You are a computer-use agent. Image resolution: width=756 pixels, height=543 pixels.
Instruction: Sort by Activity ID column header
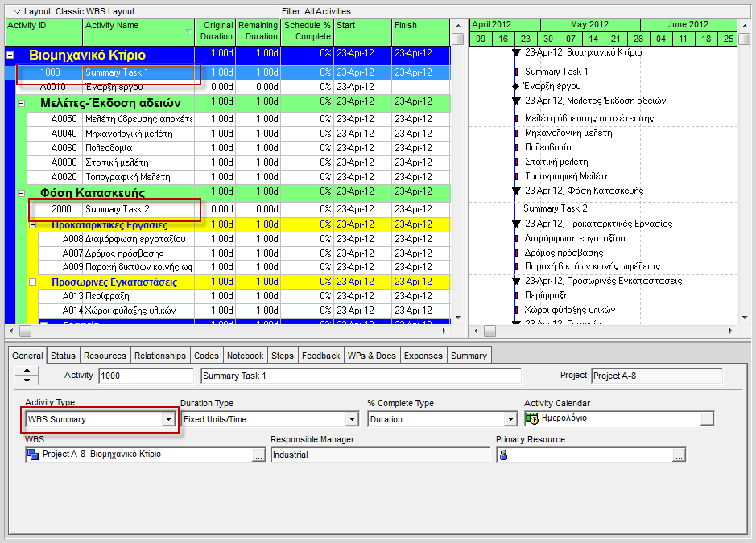[43, 32]
